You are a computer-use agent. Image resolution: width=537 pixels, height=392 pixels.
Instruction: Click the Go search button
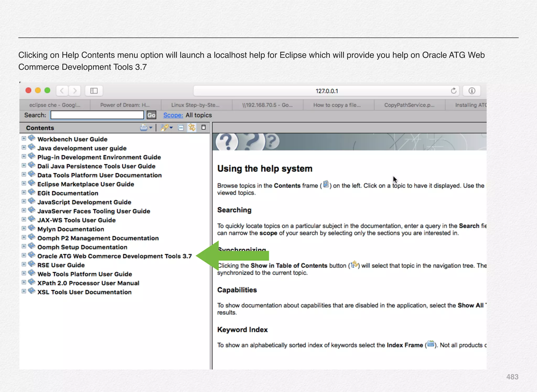tap(151, 115)
